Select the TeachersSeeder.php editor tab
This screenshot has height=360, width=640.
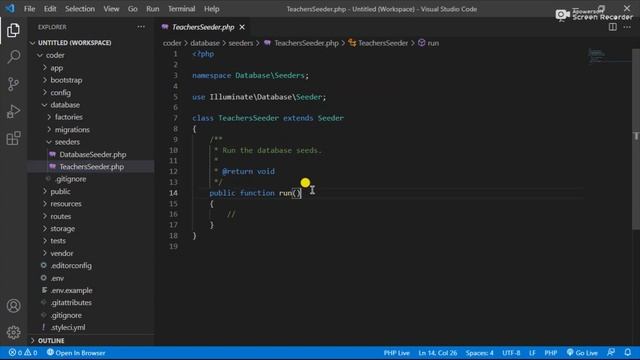203,27
